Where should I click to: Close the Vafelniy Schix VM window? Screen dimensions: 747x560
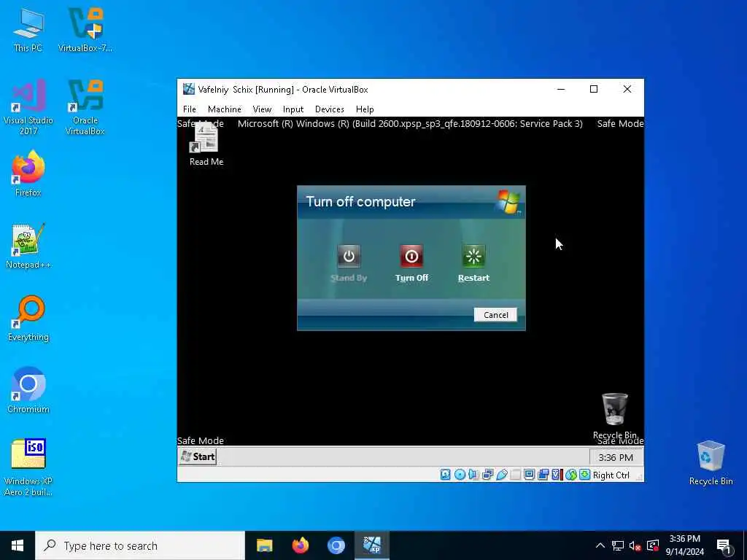click(627, 89)
